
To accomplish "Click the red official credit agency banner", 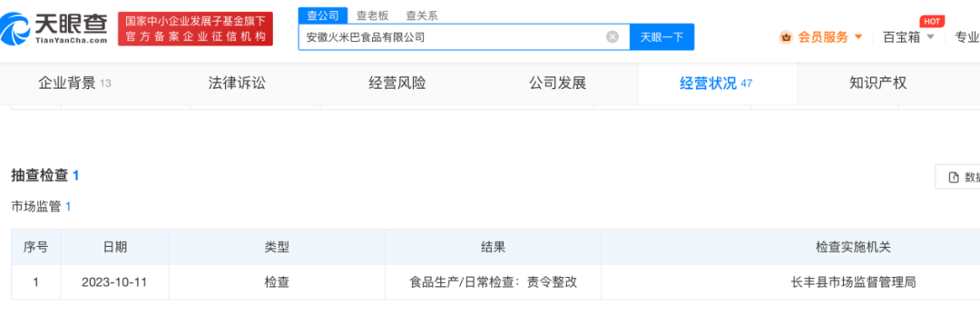I will click(x=196, y=29).
